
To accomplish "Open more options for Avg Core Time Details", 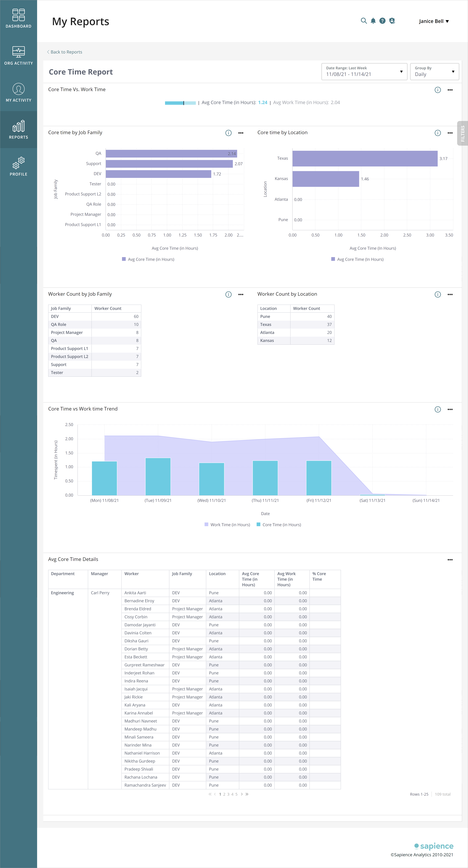I will click(x=450, y=560).
